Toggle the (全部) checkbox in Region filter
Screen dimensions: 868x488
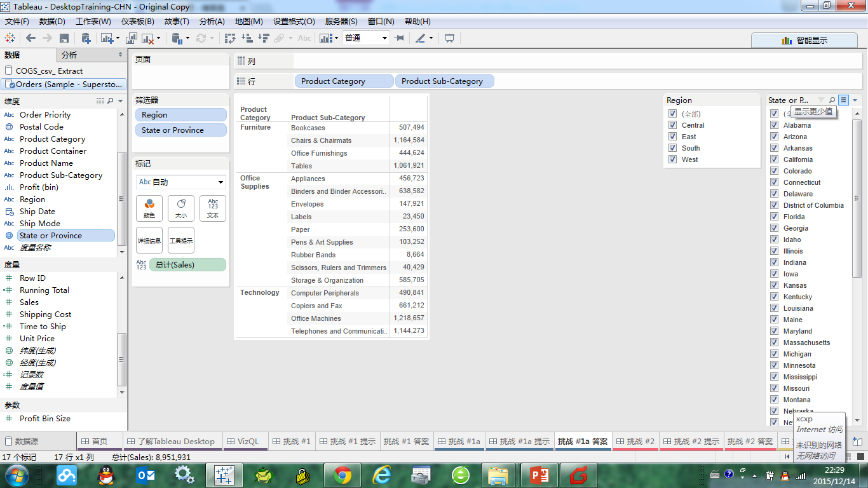point(672,114)
